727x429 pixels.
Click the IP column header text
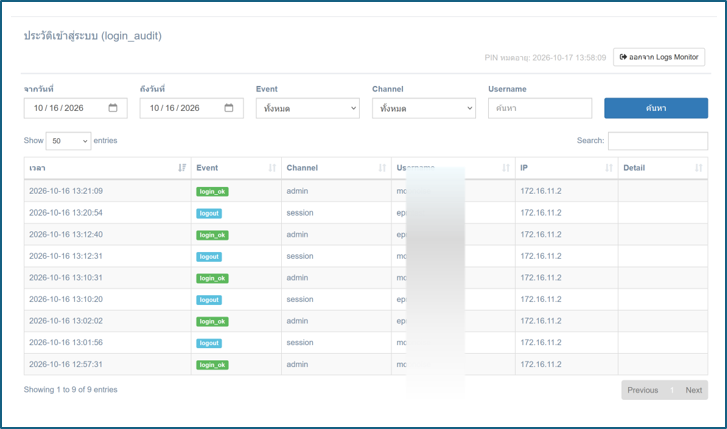coord(524,168)
